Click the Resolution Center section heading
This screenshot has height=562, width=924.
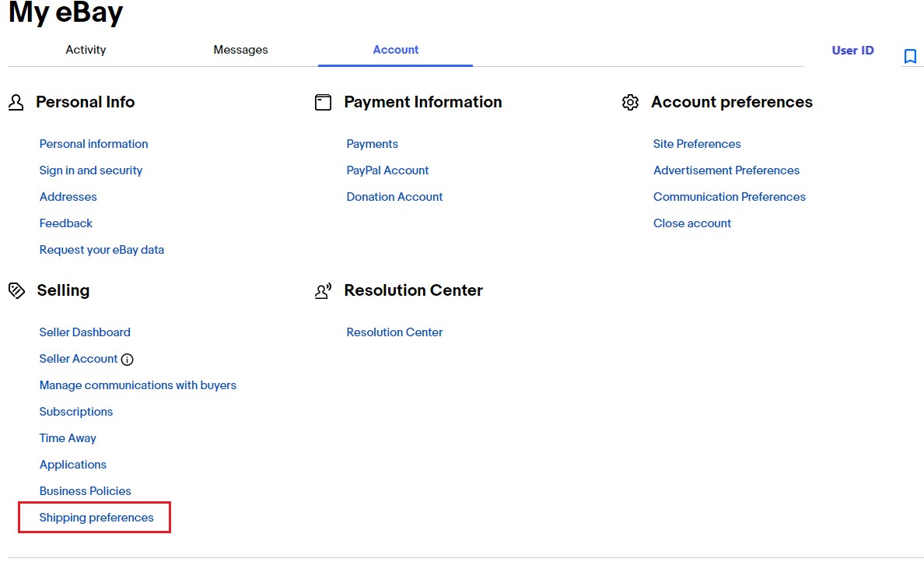coord(413,291)
